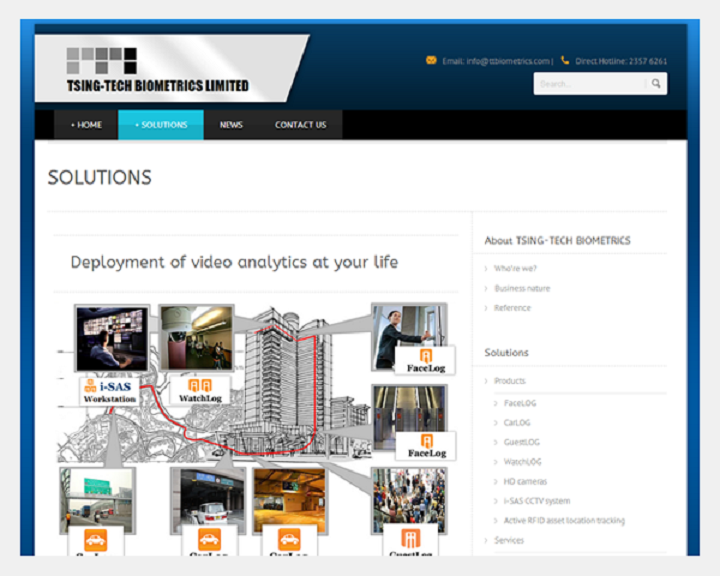Click the magnifier search icon
Screen dimensions: 720x576
(656, 84)
